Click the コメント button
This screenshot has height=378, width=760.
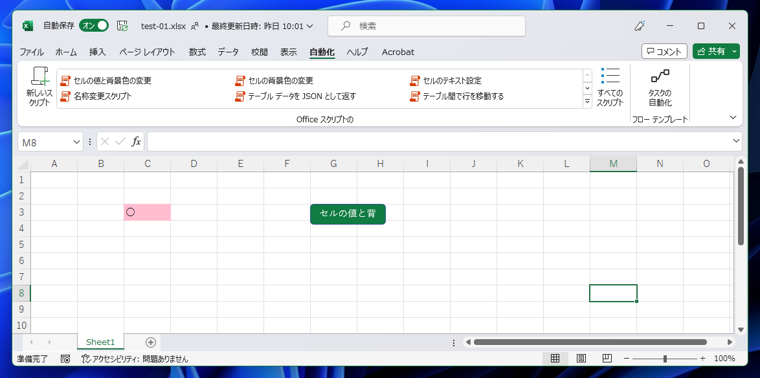point(664,51)
